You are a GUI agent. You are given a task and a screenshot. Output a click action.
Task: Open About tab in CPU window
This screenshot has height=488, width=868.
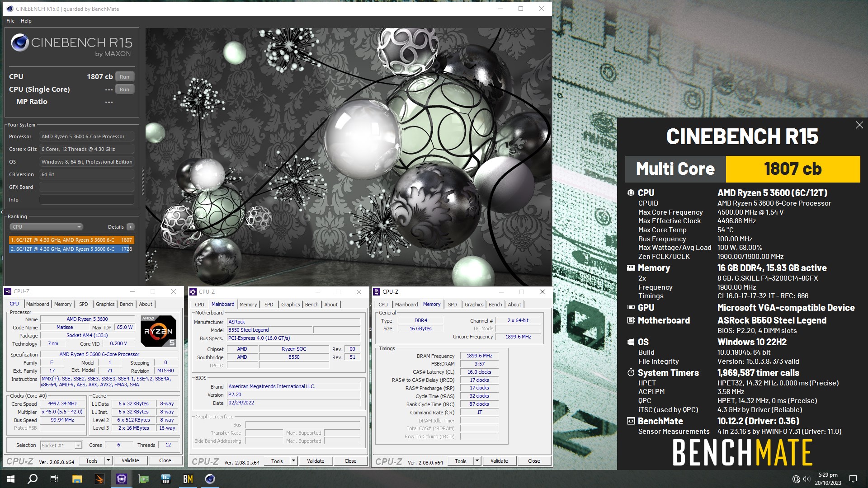pyautogui.click(x=146, y=304)
